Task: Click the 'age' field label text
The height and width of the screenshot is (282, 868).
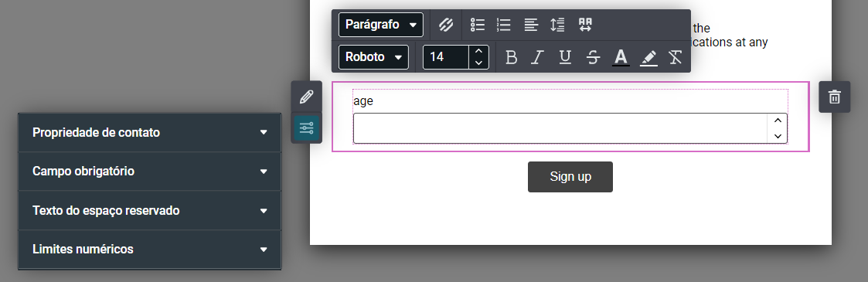Action: [x=363, y=102]
